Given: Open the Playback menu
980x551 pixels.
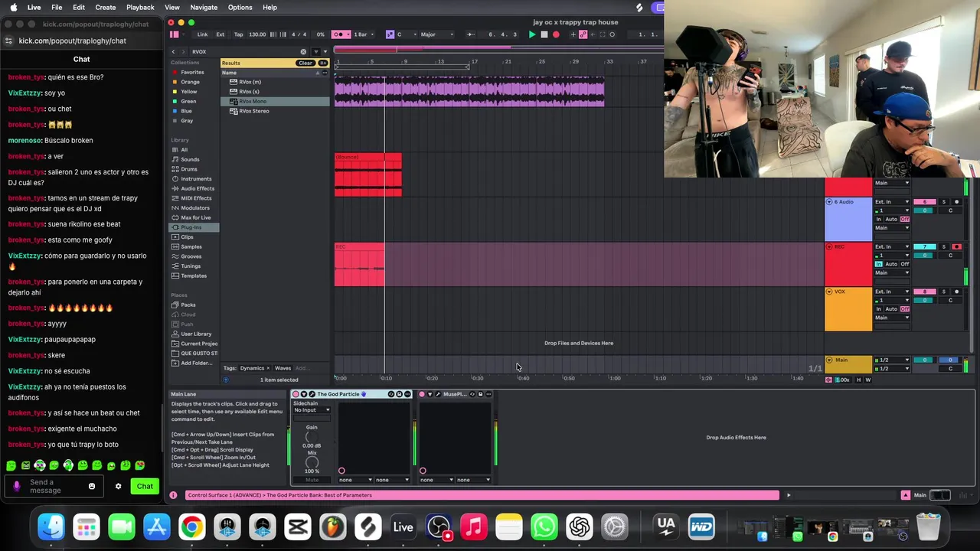Looking at the screenshot, I should click(140, 7).
